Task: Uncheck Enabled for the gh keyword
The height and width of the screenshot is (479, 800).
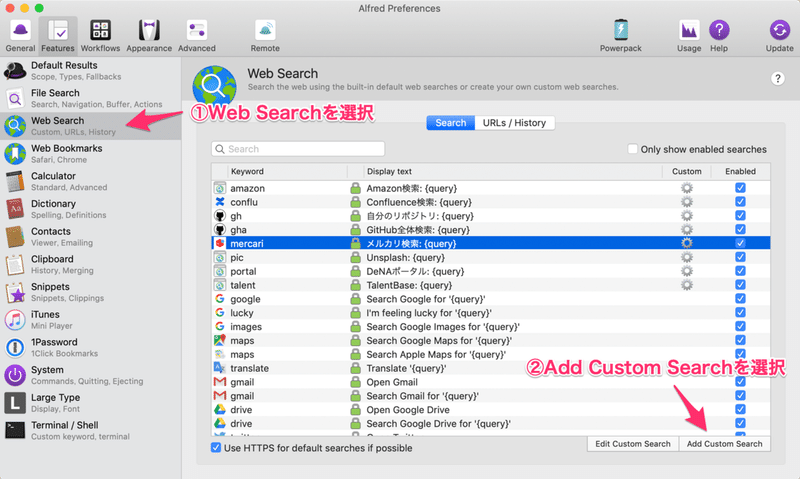Action: 740,215
